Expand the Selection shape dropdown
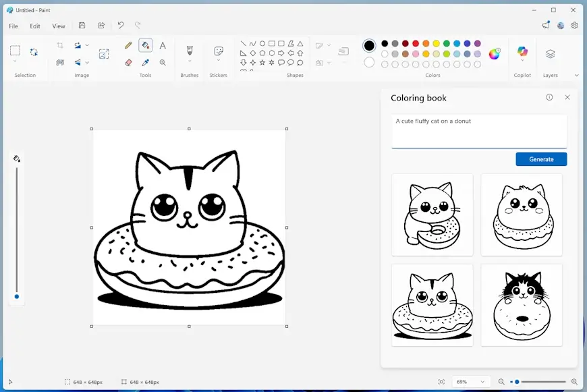587x392 pixels. [15, 61]
